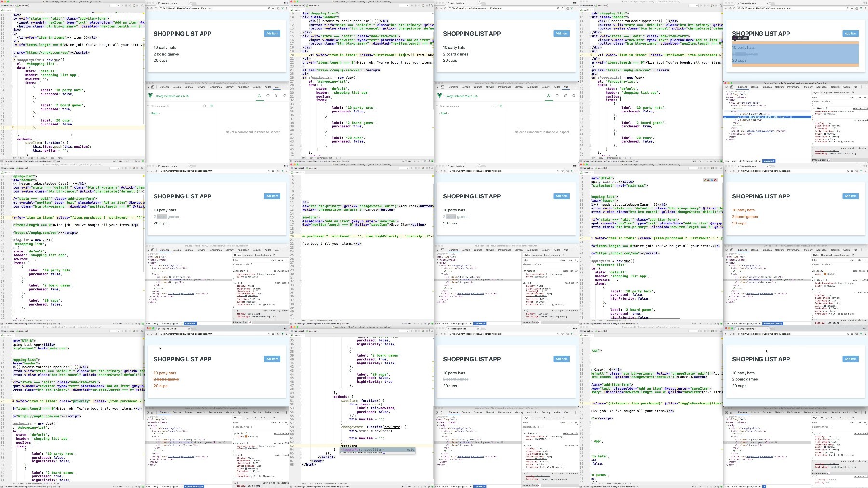Click orange '10 party hats' in middle-right screenshot
This screenshot has height=488, width=868.
tap(744, 210)
